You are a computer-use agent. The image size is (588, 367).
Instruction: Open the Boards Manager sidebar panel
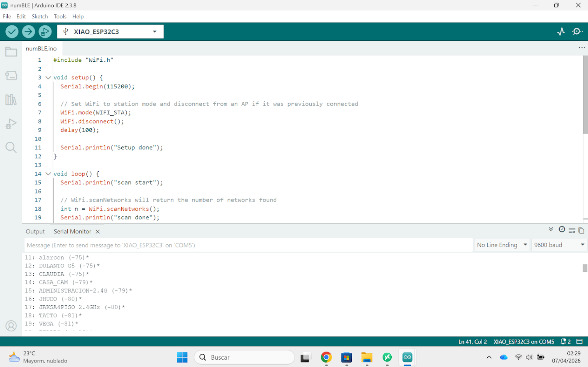click(x=11, y=75)
